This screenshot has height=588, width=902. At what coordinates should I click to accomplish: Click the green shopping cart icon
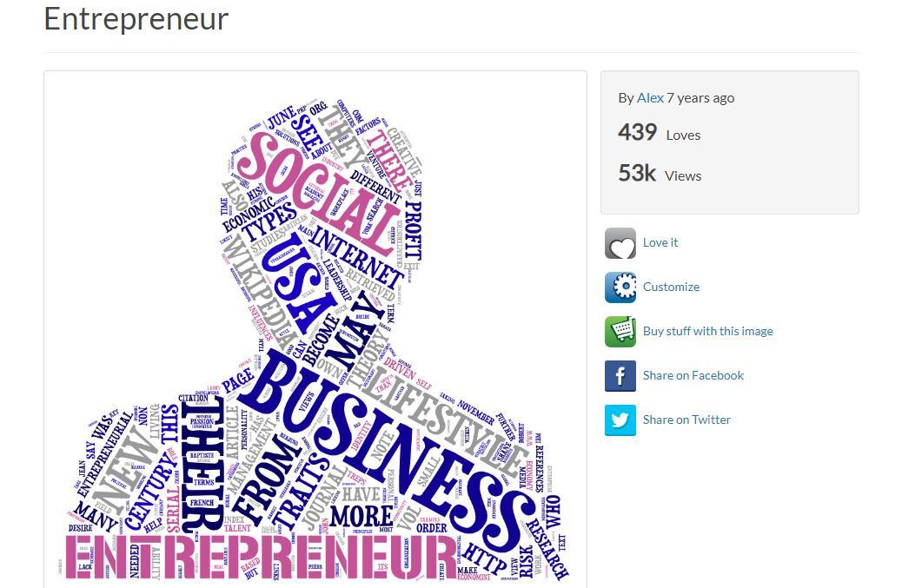point(620,332)
